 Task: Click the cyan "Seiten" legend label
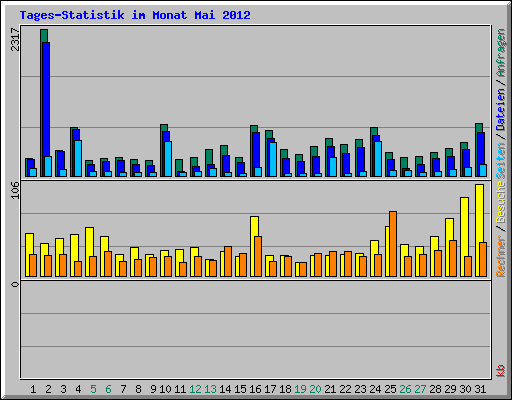tap(501, 161)
